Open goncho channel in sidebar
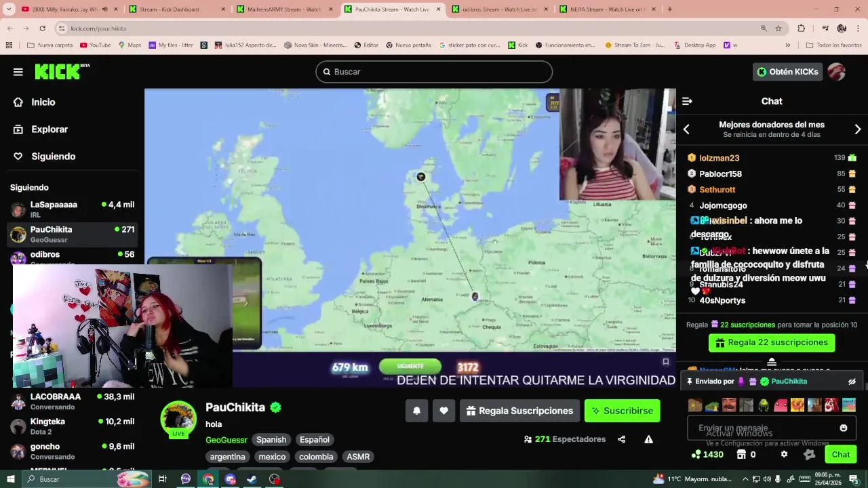868x488 pixels. point(73,451)
